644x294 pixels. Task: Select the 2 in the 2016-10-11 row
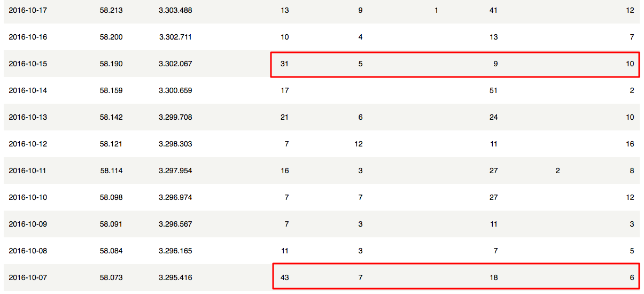[558, 171]
